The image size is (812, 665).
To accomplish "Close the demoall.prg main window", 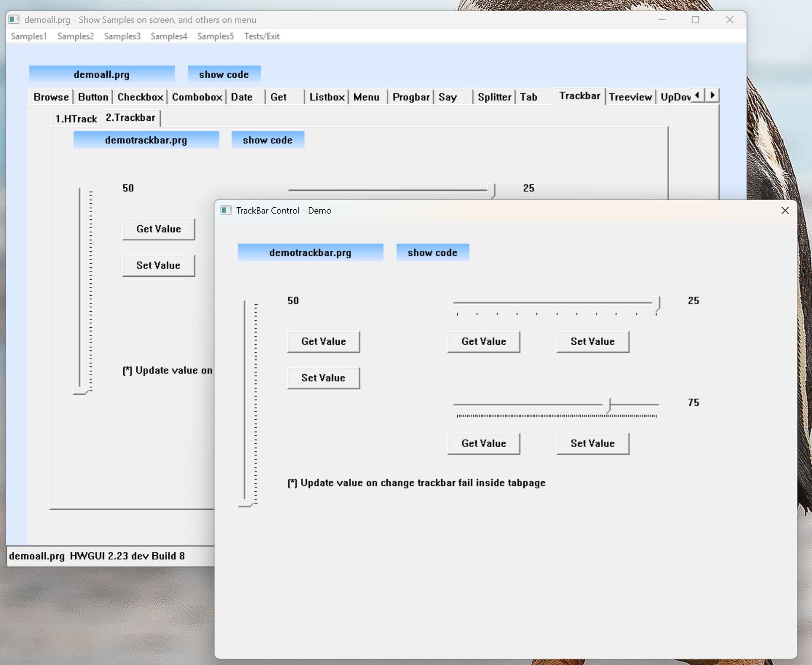I will (x=730, y=19).
